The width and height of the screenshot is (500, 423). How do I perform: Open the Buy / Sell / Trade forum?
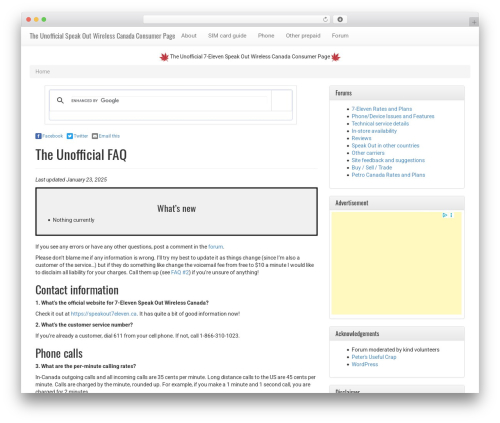pos(372,168)
